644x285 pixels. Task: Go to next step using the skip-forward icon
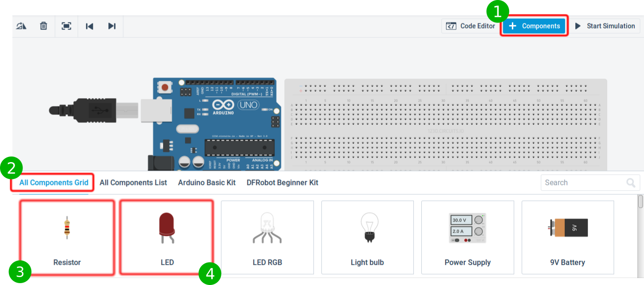tap(112, 26)
